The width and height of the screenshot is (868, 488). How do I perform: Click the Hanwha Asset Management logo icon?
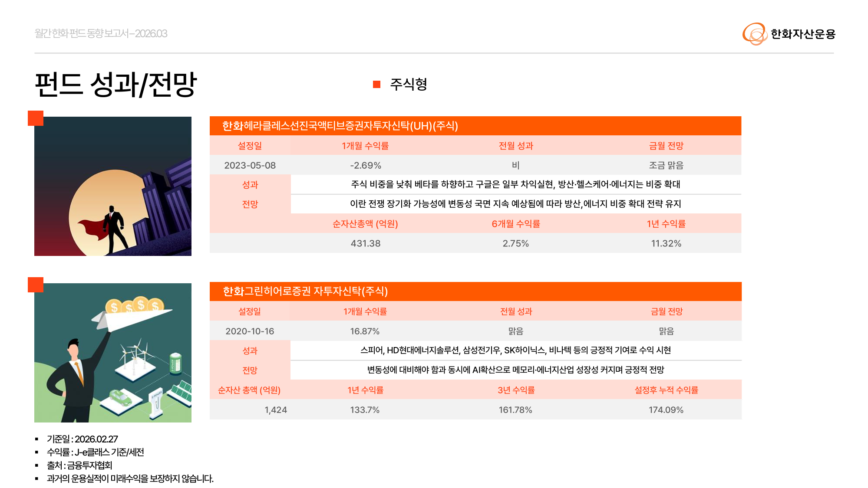point(755,34)
